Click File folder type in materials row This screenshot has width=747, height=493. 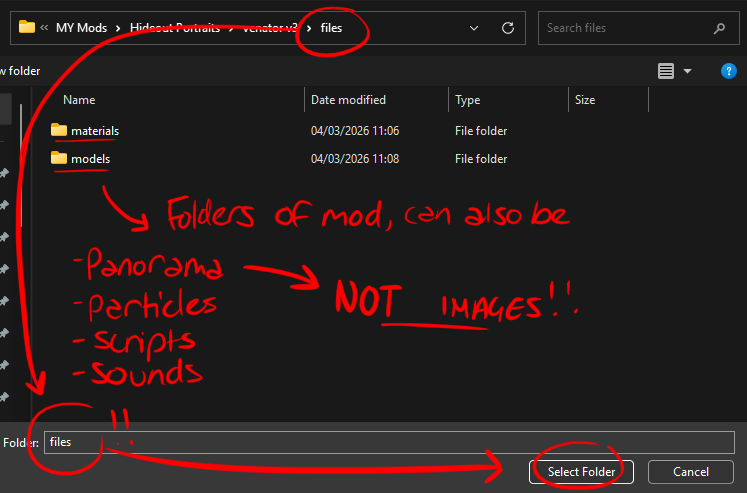tap(481, 131)
